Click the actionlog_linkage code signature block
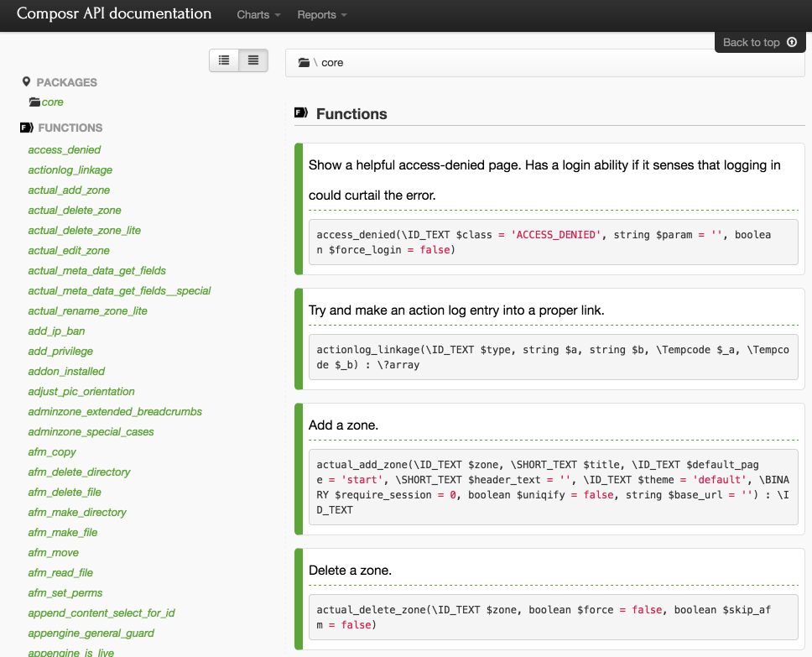The height and width of the screenshot is (657, 812). pyautogui.click(x=553, y=357)
